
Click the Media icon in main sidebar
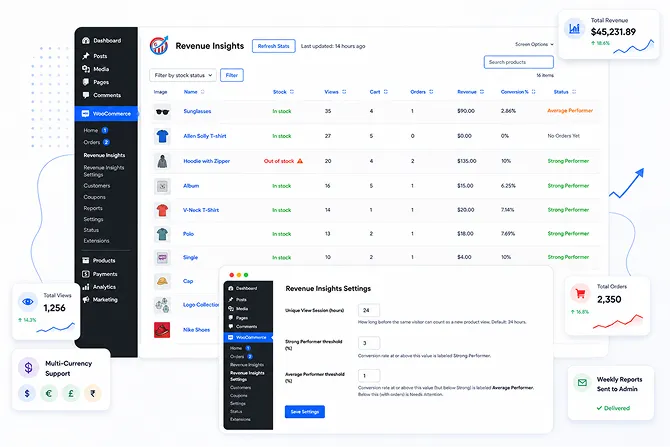point(86,69)
